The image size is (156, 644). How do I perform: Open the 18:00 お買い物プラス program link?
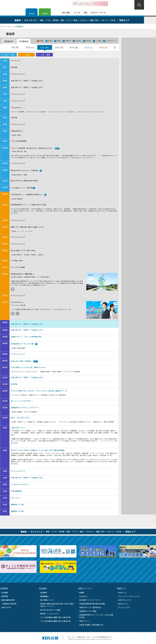(x=27, y=324)
